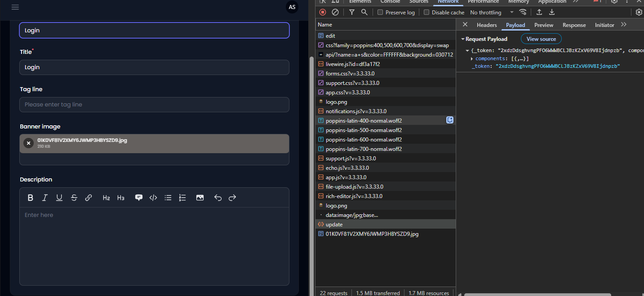Select echo.js?v=3.3.33.0 request
The width and height of the screenshot is (644, 296).
386,168
